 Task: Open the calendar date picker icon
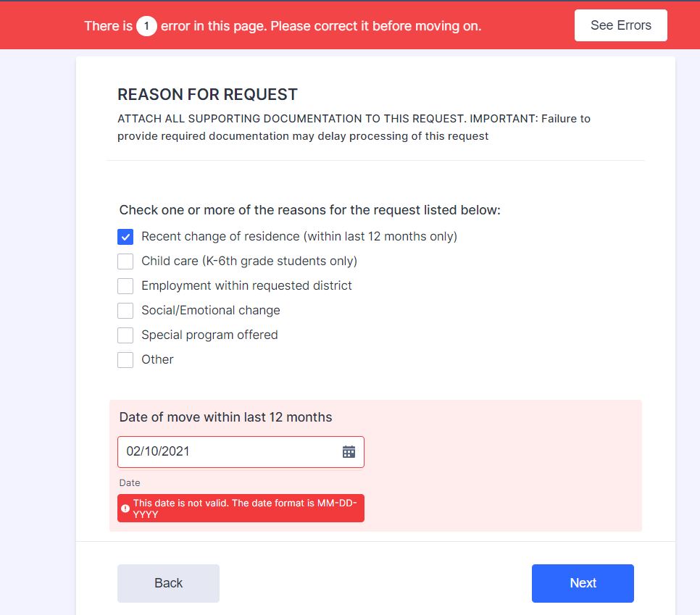(x=349, y=452)
